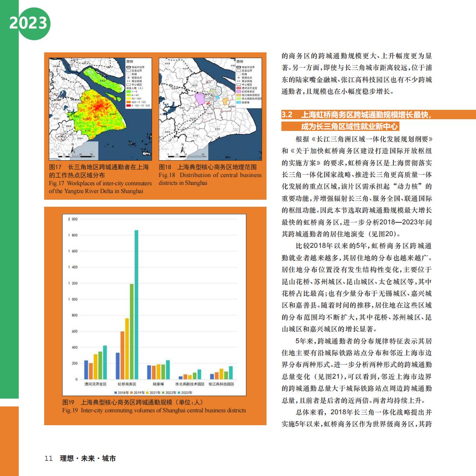Select axis label '市北高新技术园区'
476x476 pixels.
pyautogui.click(x=190, y=385)
